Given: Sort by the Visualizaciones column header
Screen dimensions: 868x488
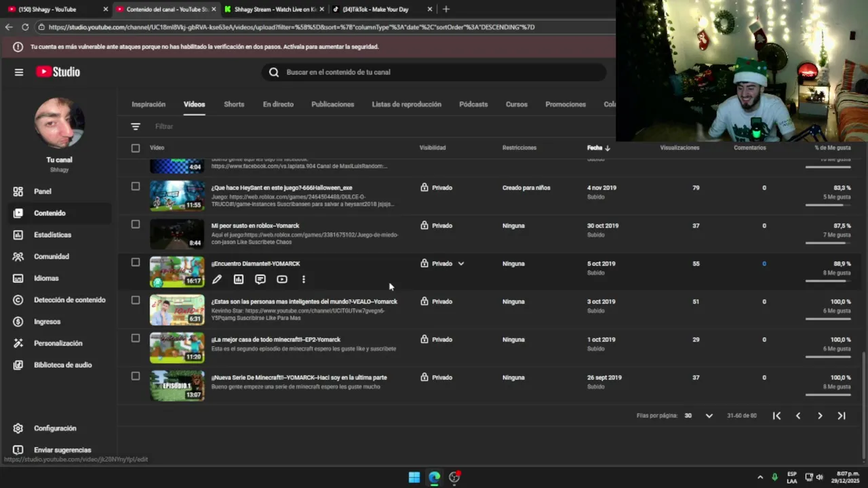Looking at the screenshot, I should coord(679,148).
